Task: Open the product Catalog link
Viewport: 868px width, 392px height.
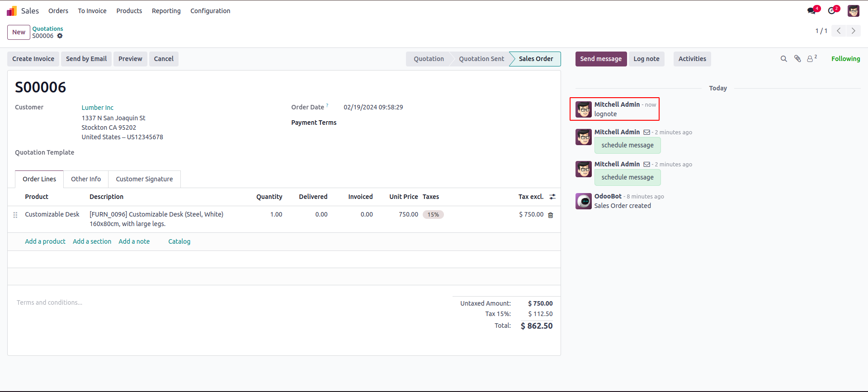Action: pos(179,241)
